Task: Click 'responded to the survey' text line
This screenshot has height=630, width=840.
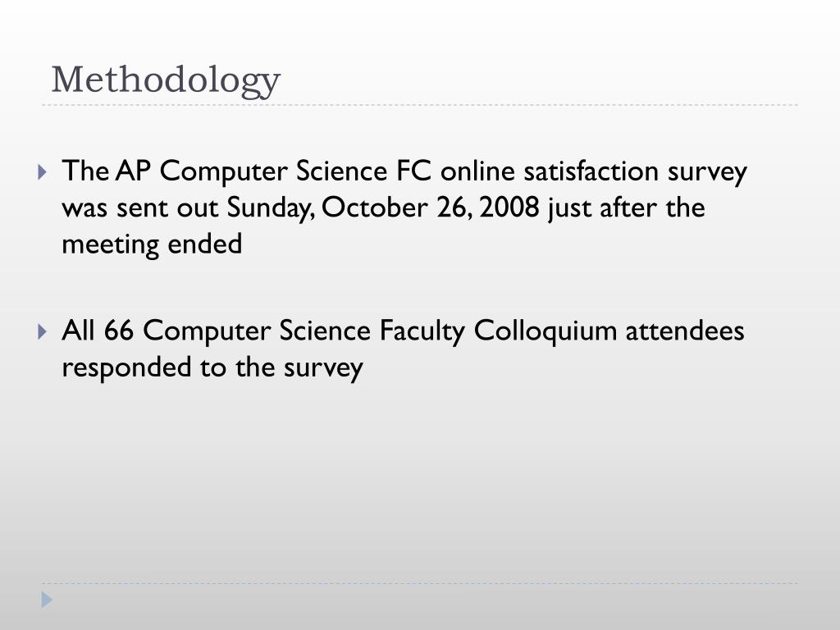Action: [212, 367]
